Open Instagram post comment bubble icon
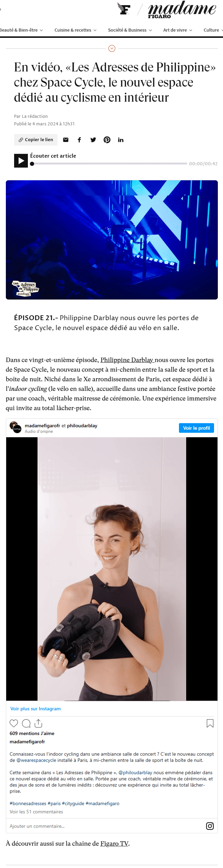 point(26,723)
